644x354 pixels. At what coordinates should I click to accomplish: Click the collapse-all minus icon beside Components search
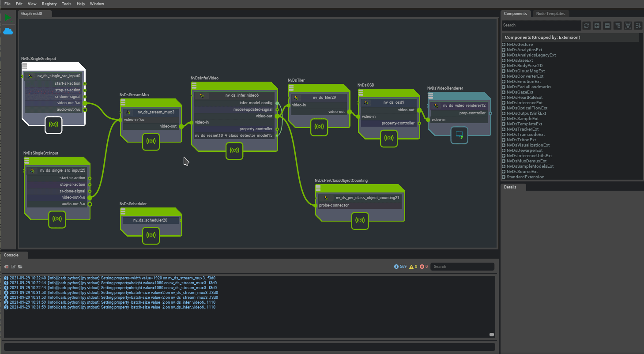point(607,26)
